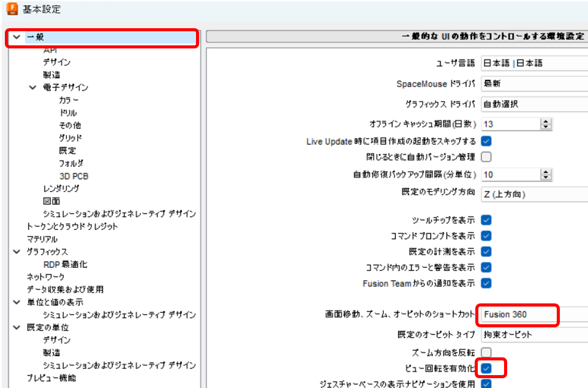Screen dimensions: 588x388
Task: Toggle Fusion Team 通知を表示 checkbox
Action: 486,283
